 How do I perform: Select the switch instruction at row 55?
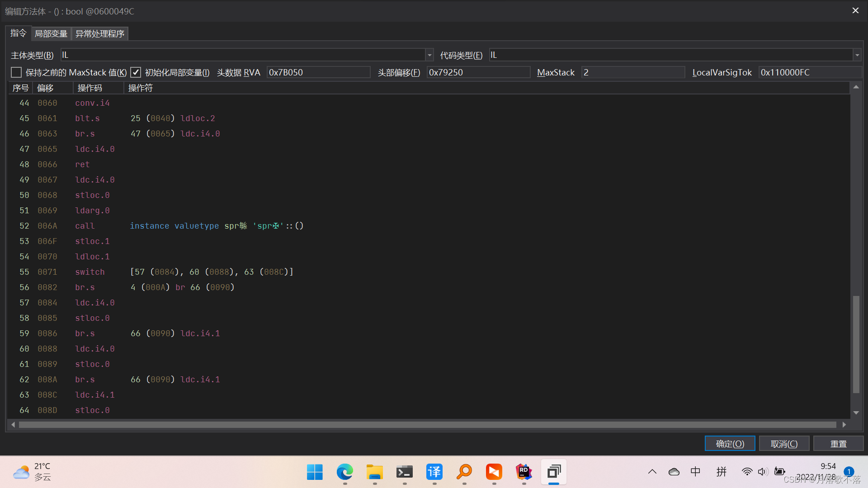tap(429, 272)
